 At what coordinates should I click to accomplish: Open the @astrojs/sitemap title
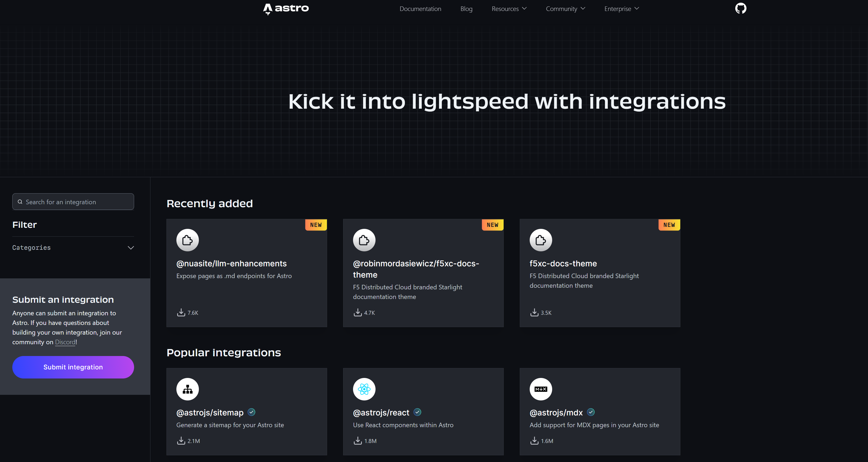click(x=210, y=412)
